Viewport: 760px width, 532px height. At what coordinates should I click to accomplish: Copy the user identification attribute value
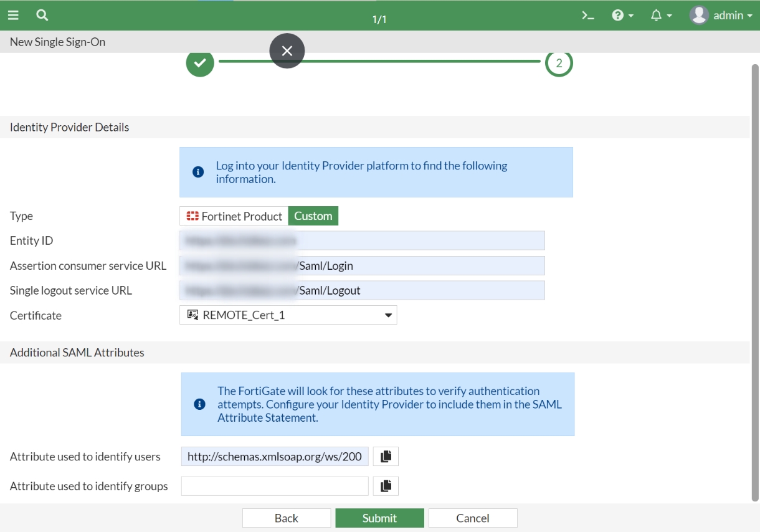tap(386, 457)
